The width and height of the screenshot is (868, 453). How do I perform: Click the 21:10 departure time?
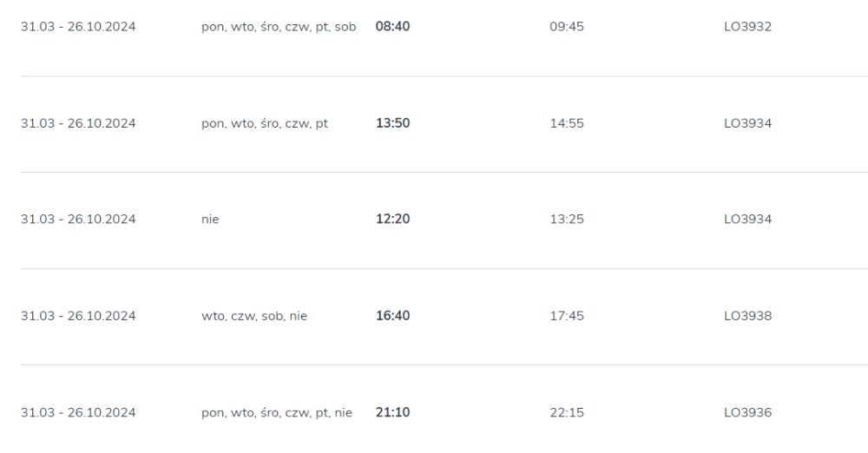pyautogui.click(x=392, y=412)
